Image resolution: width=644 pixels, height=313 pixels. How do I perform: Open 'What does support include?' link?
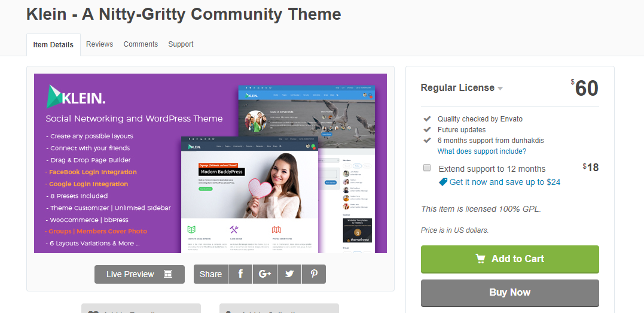coord(482,151)
